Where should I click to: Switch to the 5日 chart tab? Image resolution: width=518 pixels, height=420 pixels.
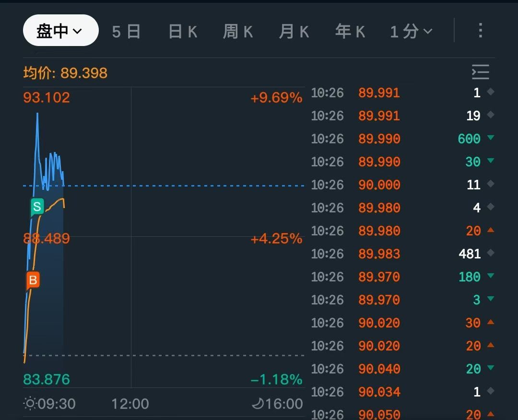point(126,32)
